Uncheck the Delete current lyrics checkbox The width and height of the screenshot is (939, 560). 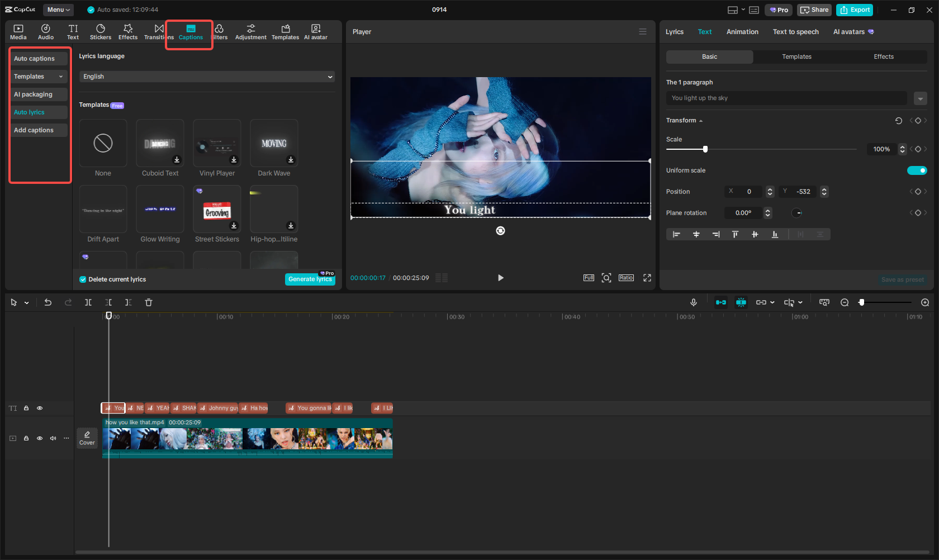pyautogui.click(x=82, y=279)
